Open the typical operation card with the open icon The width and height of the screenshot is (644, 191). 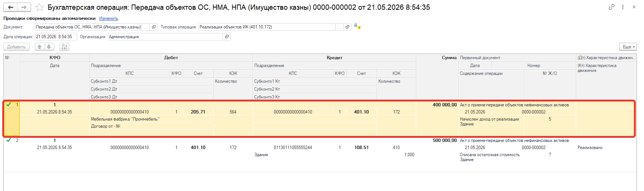click(347, 27)
